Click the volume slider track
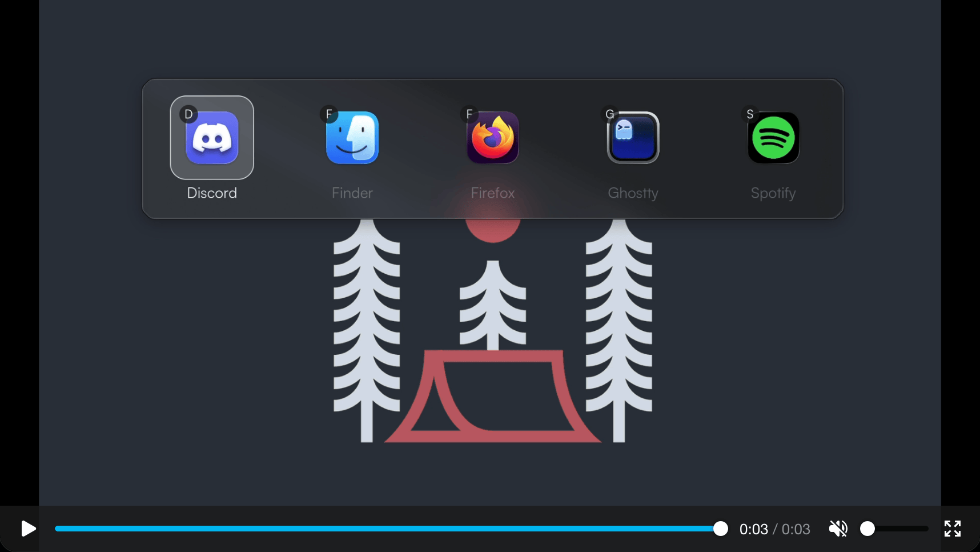 pyautogui.click(x=894, y=529)
